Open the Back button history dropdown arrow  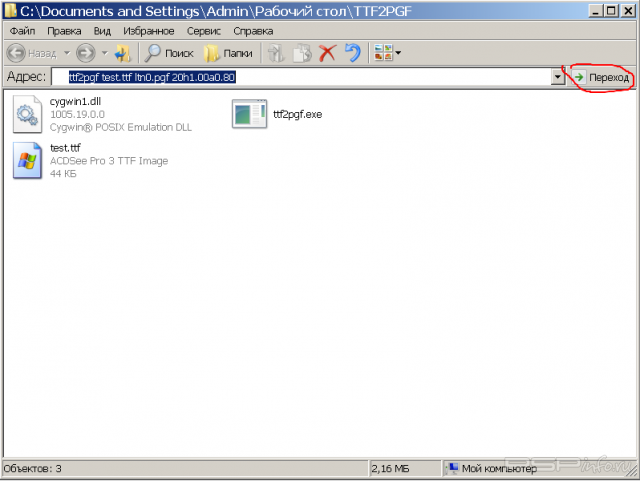(67, 53)
